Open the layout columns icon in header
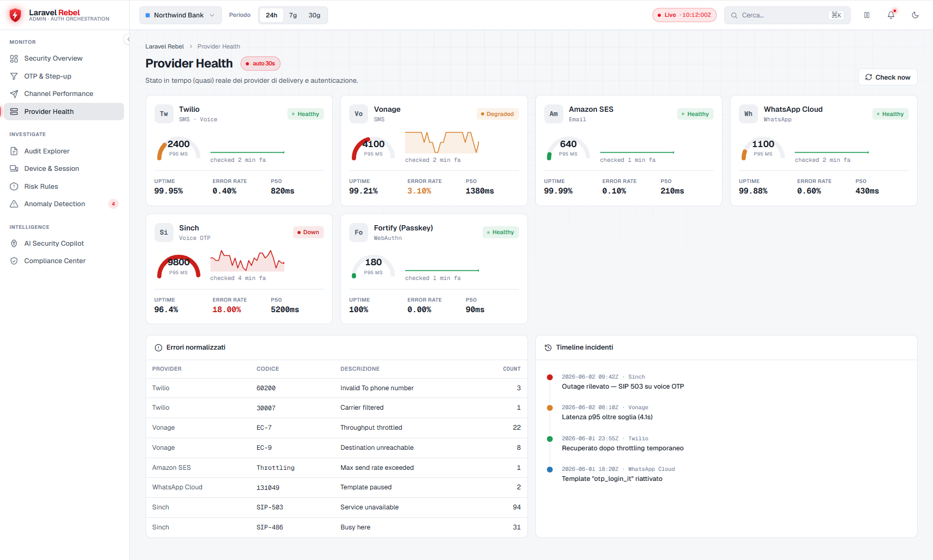The width and height of the screenshot is (933, 560). [867, 15]
